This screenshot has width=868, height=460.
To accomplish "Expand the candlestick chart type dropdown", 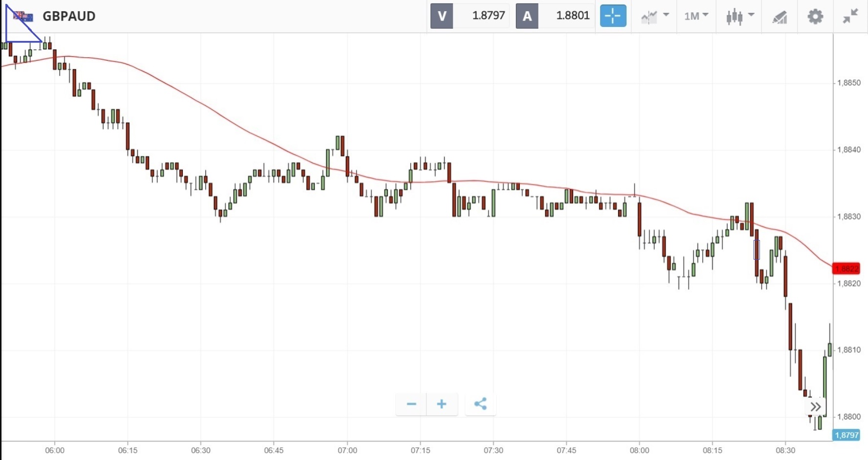I will pyautogui.click(x=739, y=17).
